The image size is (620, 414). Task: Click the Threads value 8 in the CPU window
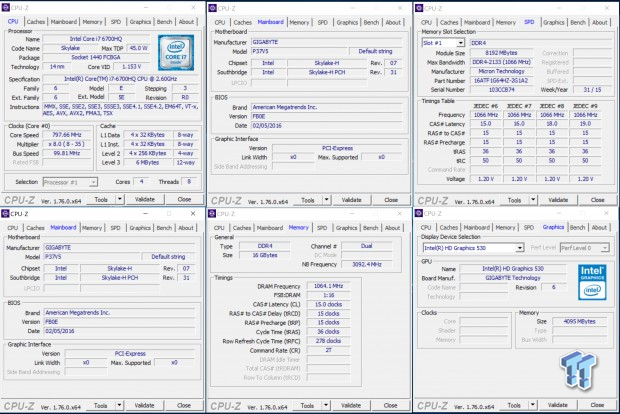(x=189, y=181)
